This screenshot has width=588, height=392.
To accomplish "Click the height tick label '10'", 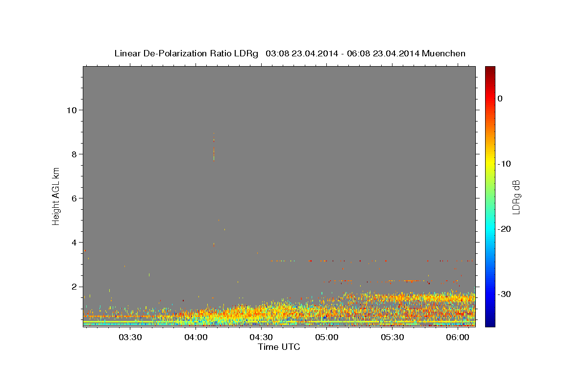I will point(72,110).
